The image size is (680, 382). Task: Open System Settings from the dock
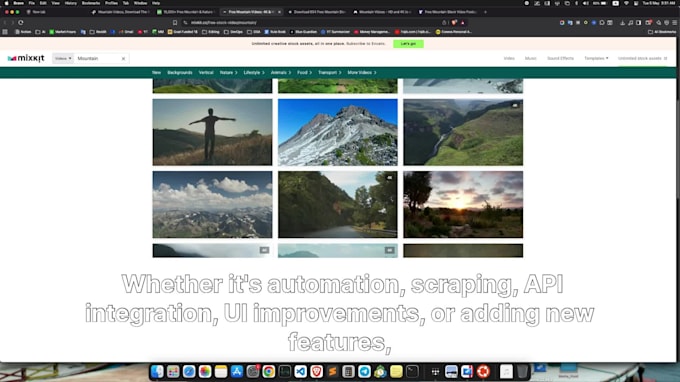[x=253, y=372]
